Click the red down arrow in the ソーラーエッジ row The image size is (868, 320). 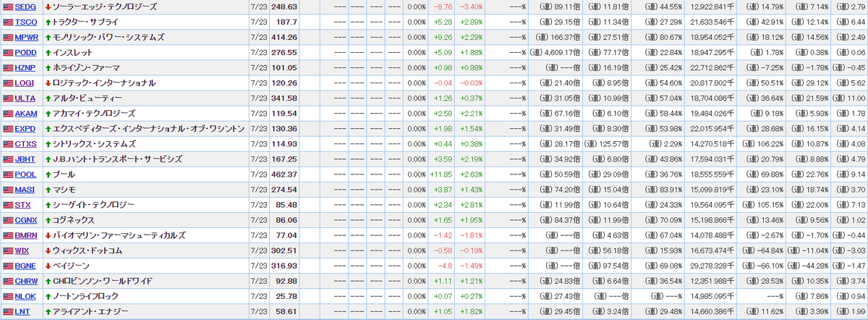(48, 7)
